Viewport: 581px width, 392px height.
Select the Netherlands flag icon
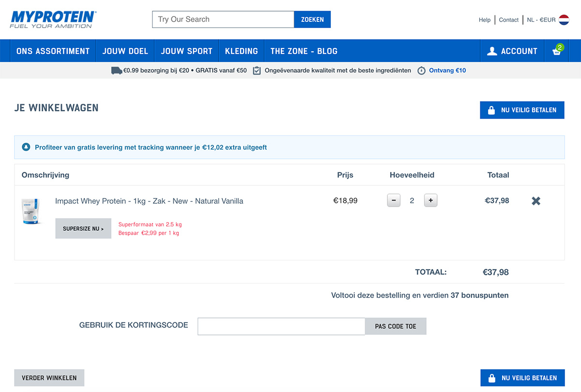click(x=564, y=20)
